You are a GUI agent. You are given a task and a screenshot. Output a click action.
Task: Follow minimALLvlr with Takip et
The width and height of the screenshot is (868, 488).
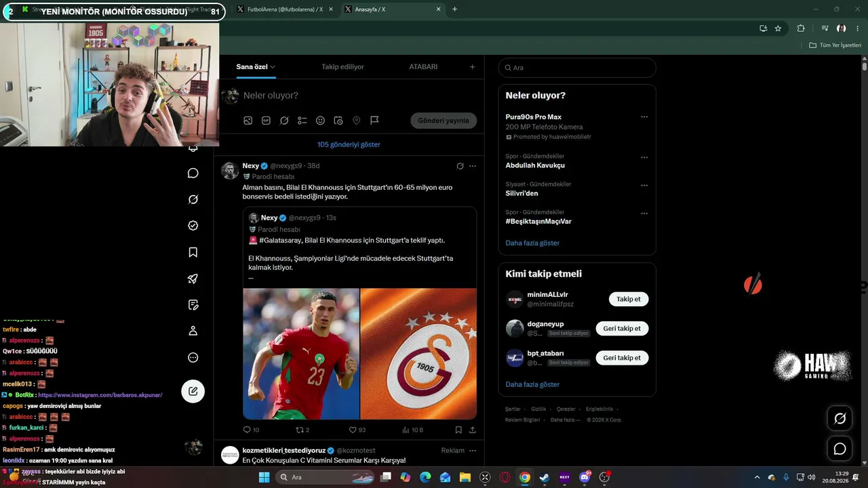coord(629,299)
